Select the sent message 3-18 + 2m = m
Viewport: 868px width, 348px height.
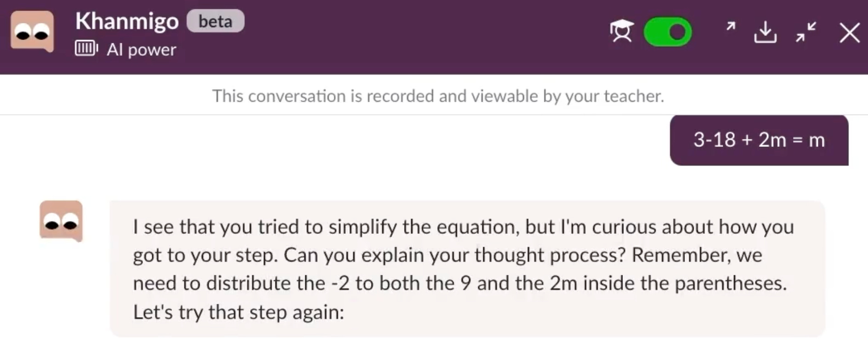[759, 140]
